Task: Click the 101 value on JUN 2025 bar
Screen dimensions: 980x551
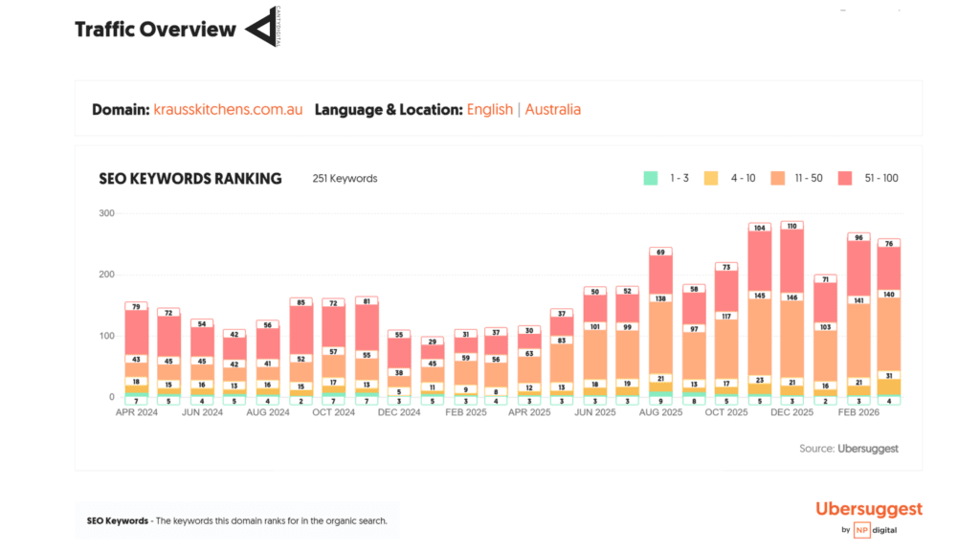Action: point(595,327)
